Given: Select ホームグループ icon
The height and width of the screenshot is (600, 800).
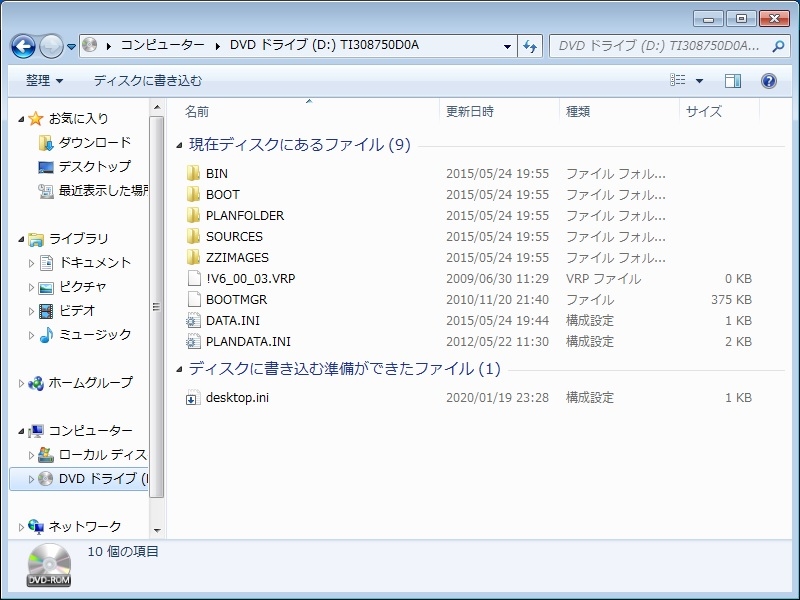Looking at the screenshot, I should click(36, 383).
